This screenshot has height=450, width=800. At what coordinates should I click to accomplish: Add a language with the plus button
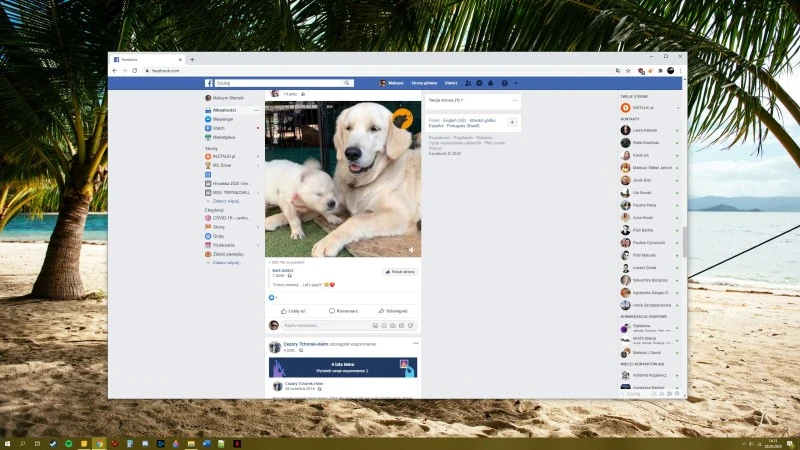(x=512, y=122)
